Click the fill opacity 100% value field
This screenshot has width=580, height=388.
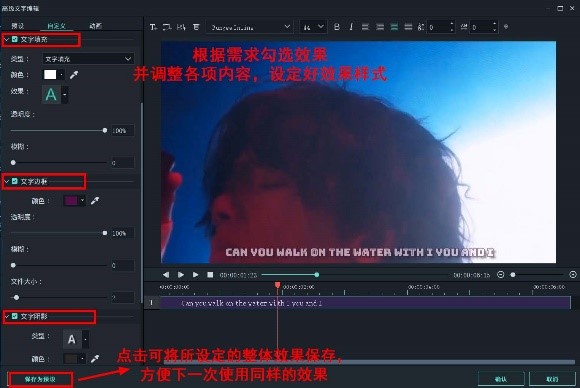[x=123, y=131]
